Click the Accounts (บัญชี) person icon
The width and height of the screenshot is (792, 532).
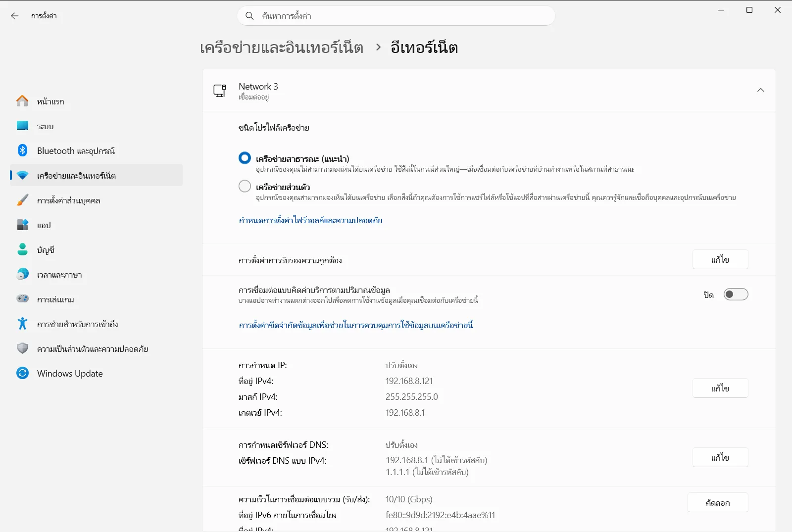click(x=22, y=249)
